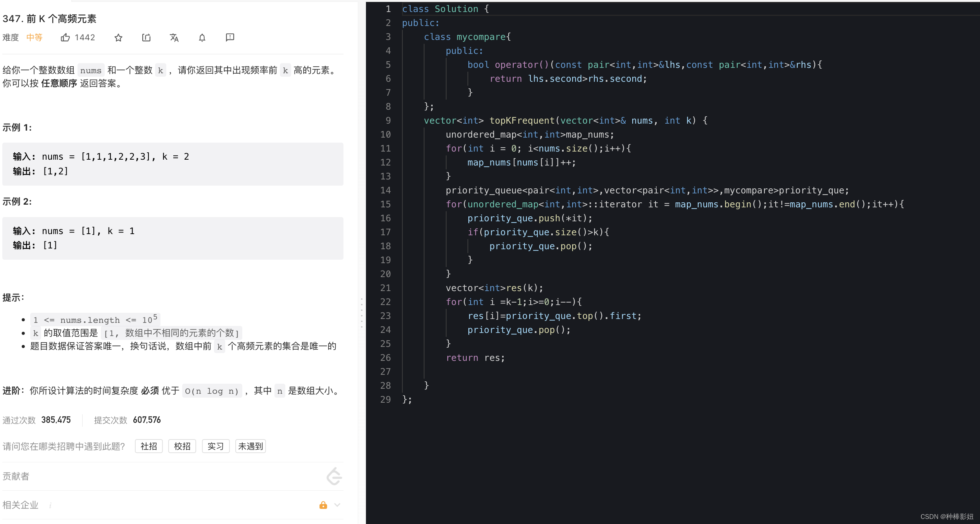
Task: Toggle the translation language icon
Action: pyautogui.click(x=174, y=38)
